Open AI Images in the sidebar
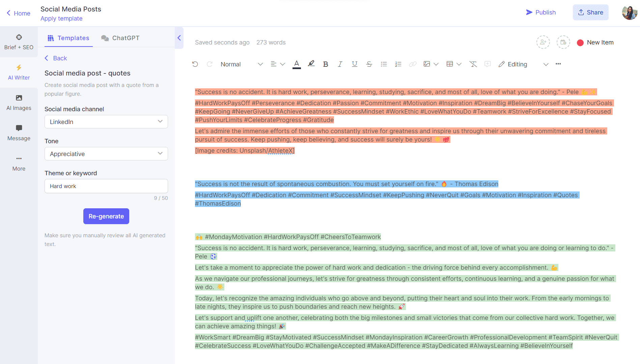This screenshot has width=640, height=364. (x=19, y=103)
